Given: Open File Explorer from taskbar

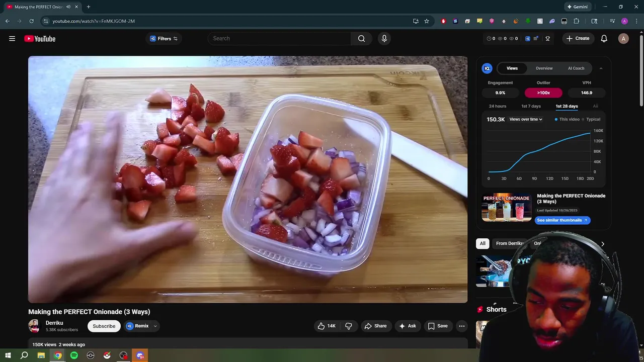Looking at the screenshot, I should point(41,355).
